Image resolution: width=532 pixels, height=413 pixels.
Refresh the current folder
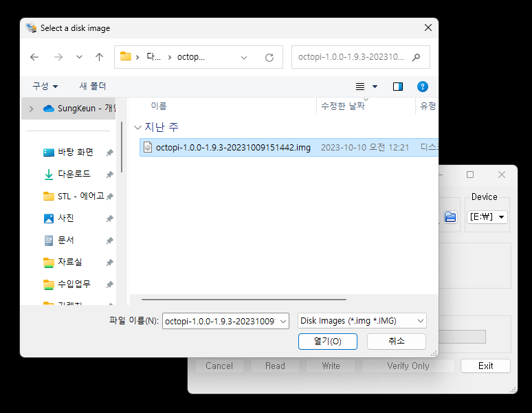pos(269,58)
